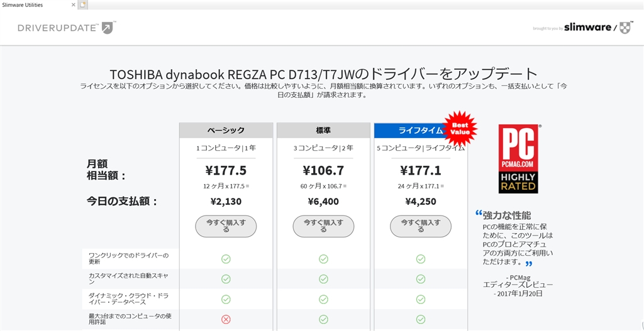Click Basic plan one-click driver update checkmark
The image size is (644, 331).
pyautogui.click(x=226, y=259)
